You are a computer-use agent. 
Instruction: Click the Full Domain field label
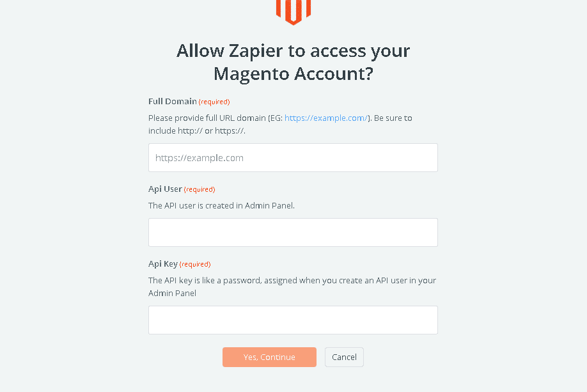(173, 102)
